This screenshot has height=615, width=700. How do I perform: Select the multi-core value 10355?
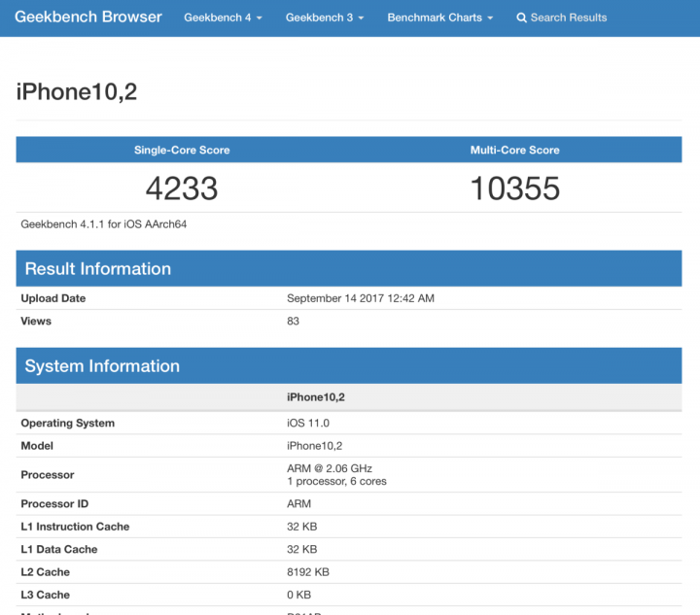(x=514, y=188)
